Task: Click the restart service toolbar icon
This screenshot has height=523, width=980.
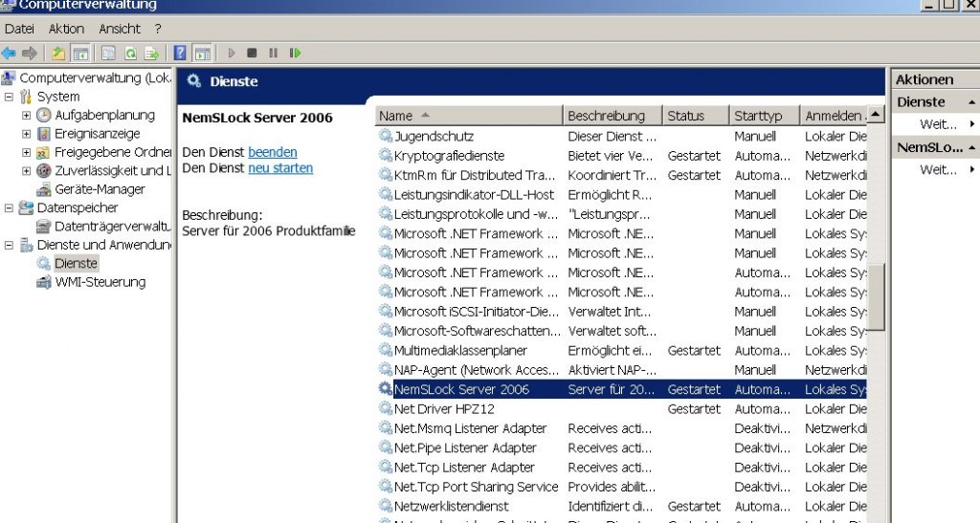Action: [295, 54]
